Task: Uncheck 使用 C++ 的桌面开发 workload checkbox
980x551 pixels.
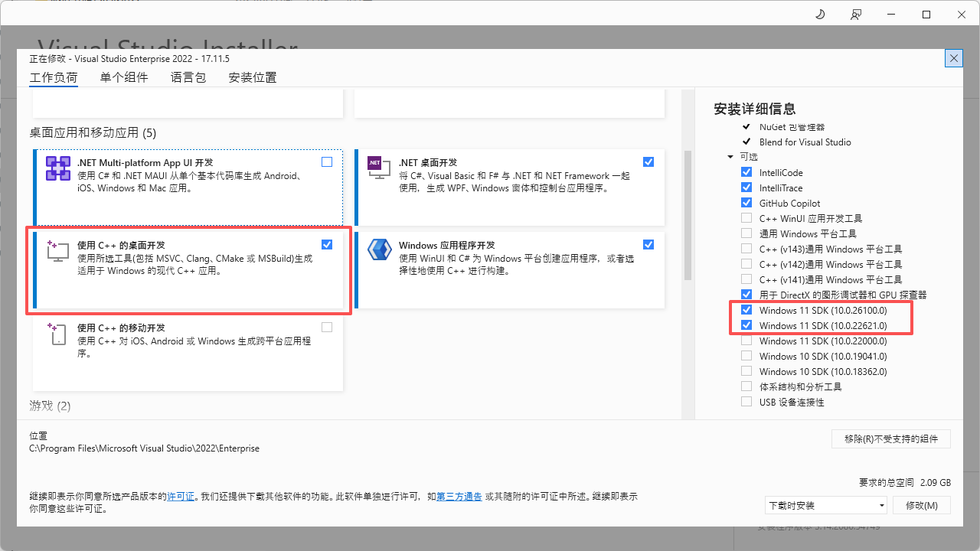Action: [x=327, y=245]
